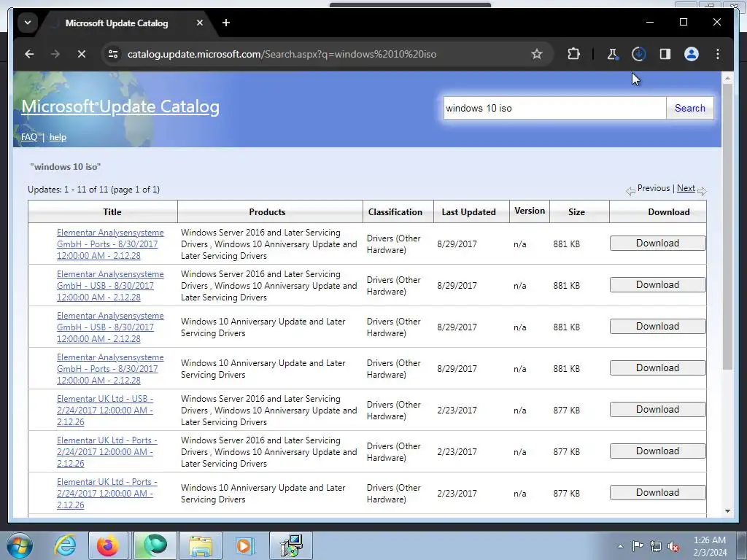
Task: Select the Updates: 1 - 11 of 11 text
Action: 93,190
